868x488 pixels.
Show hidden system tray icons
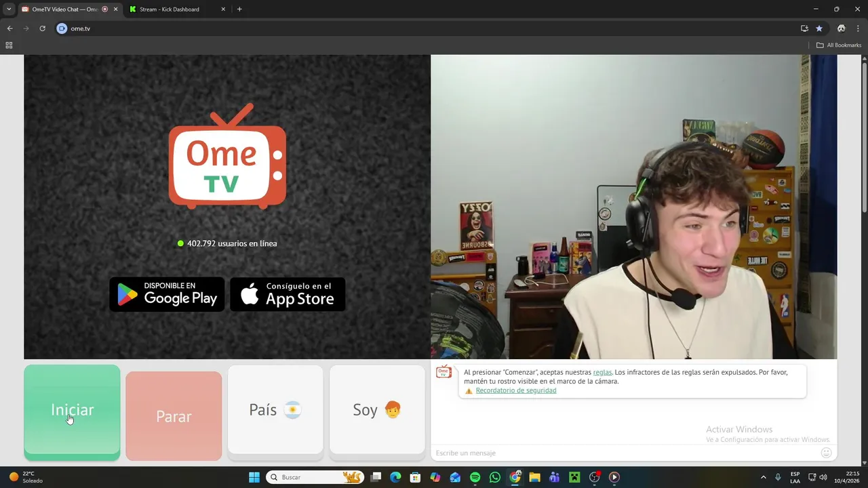pos(764,477)
